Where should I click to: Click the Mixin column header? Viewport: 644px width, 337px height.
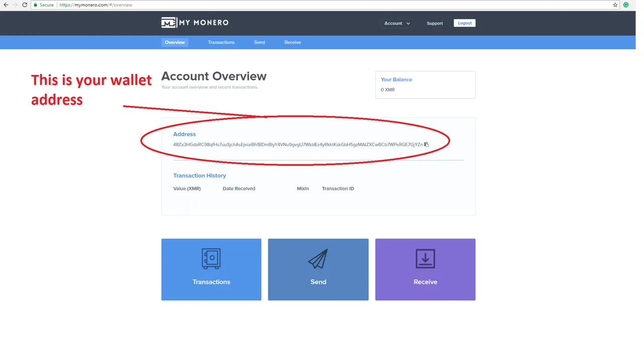click(x=303, y=189)
